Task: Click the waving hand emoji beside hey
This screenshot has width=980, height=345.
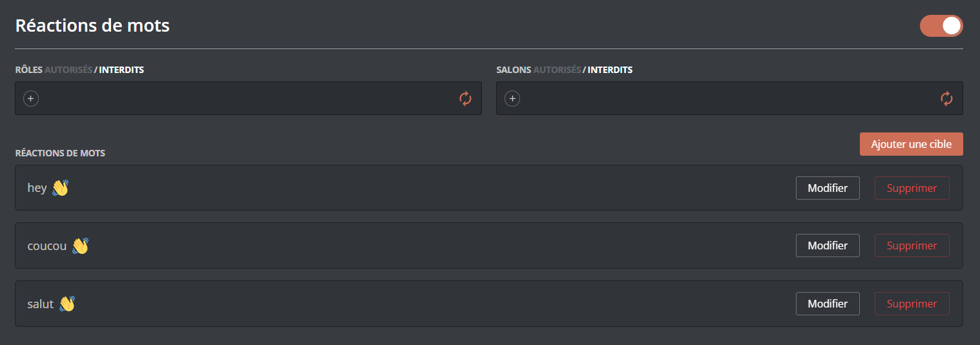Action: 60,188
